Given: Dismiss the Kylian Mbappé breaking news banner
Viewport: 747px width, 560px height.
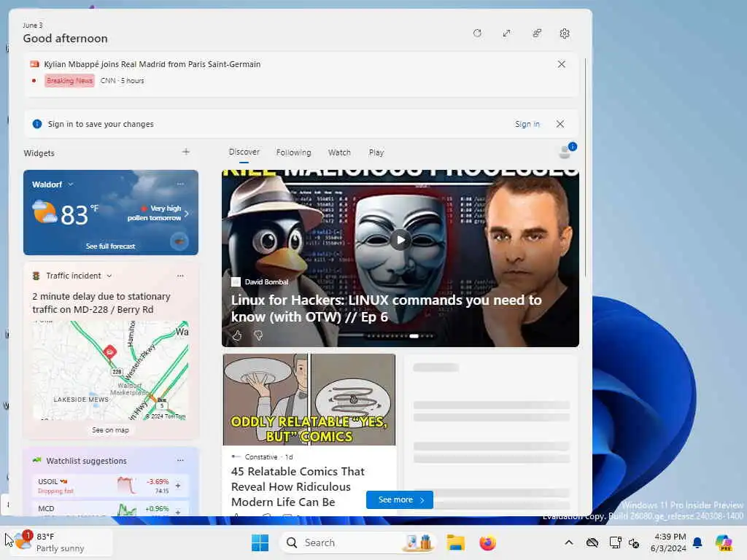Looking at the screenshot, I should pos(561,64).
